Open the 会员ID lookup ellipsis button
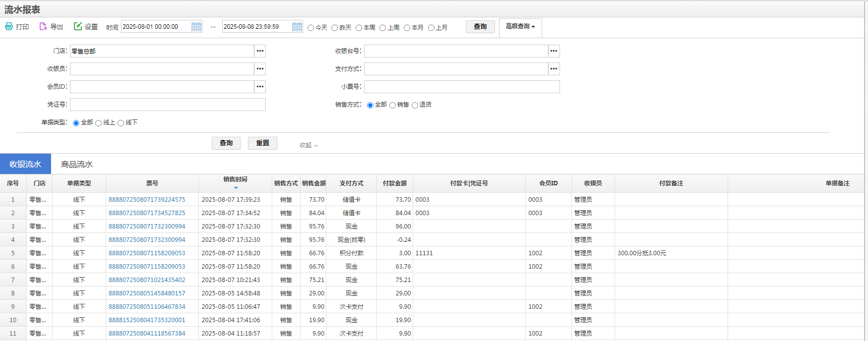Viewport: 868px width, 341px height. 260,87
